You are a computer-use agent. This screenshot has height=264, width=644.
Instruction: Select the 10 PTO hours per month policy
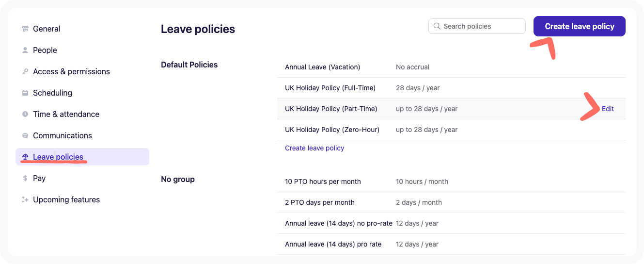[323, 181]
